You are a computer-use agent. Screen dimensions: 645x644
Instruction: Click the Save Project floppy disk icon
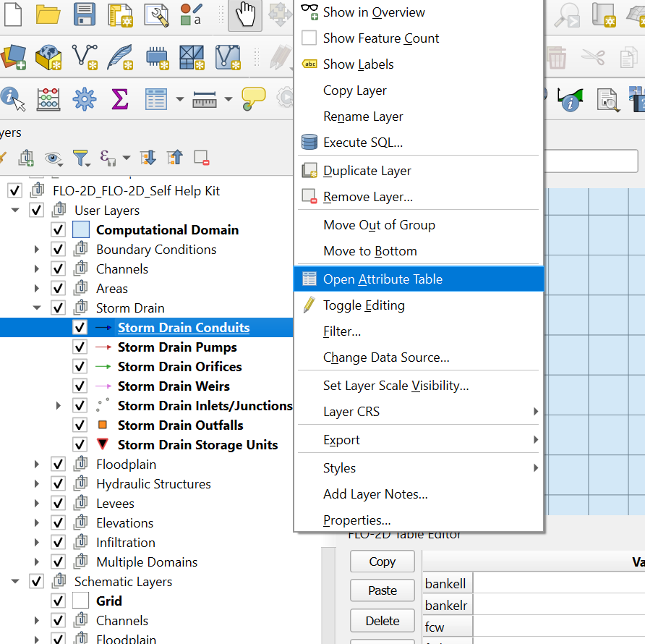85,14
